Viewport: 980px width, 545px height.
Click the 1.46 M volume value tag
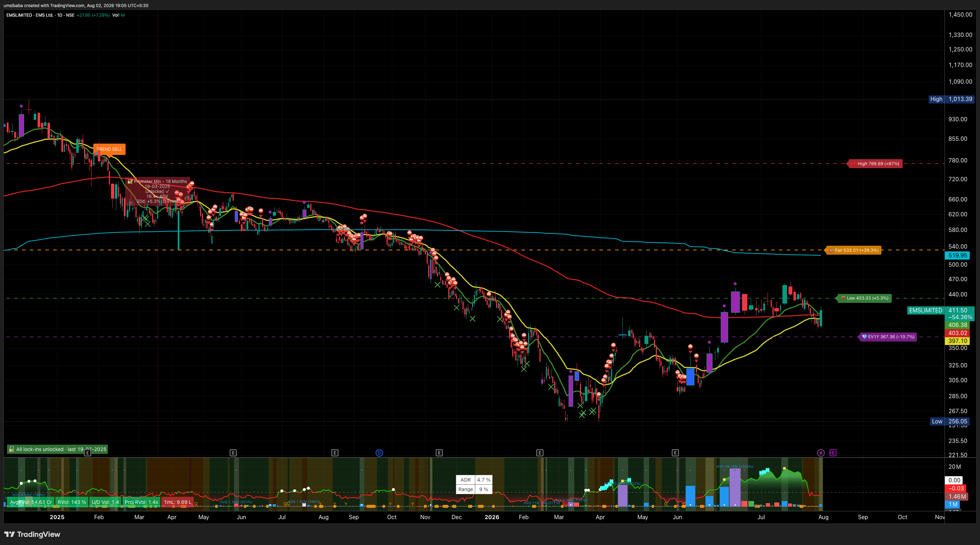pos(956,496)
